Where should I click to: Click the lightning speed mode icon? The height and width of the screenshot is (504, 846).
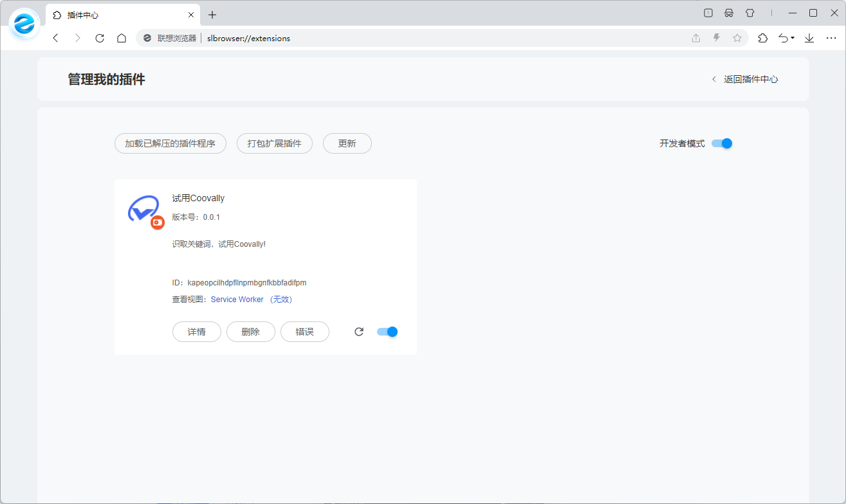[717, 39]
